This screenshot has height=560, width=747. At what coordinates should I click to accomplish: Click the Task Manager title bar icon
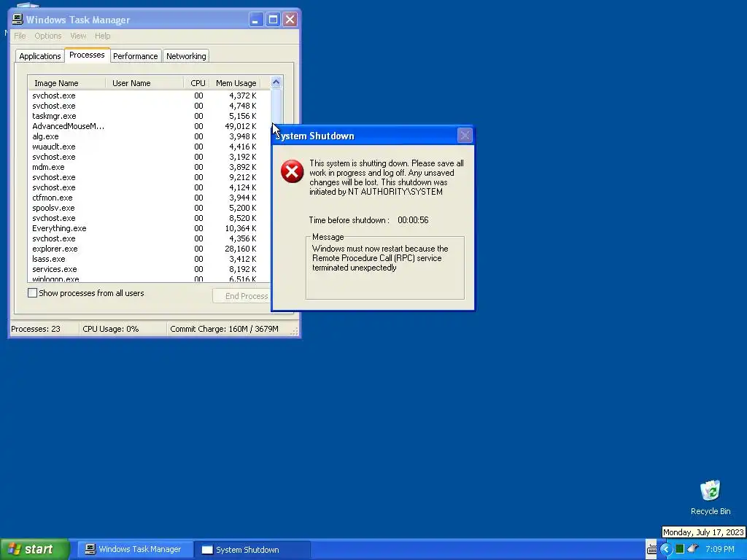pos(18,19)
